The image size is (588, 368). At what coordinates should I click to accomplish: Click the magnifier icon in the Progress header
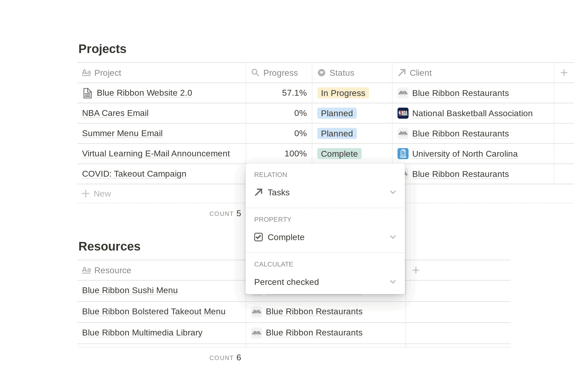click(255, 73)
